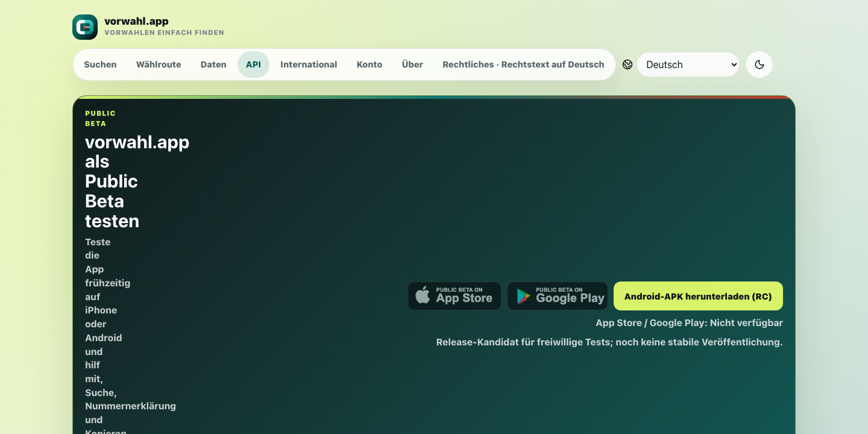
Task: Click the vorwahl.app logo icon
Action: [85, 27]
